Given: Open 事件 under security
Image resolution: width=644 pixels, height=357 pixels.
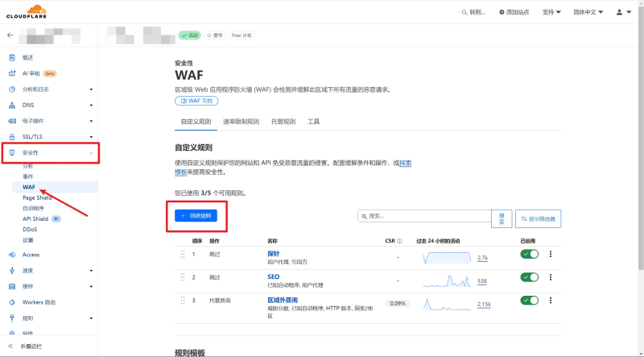Looking at the screenshot, I should (28, 176).
